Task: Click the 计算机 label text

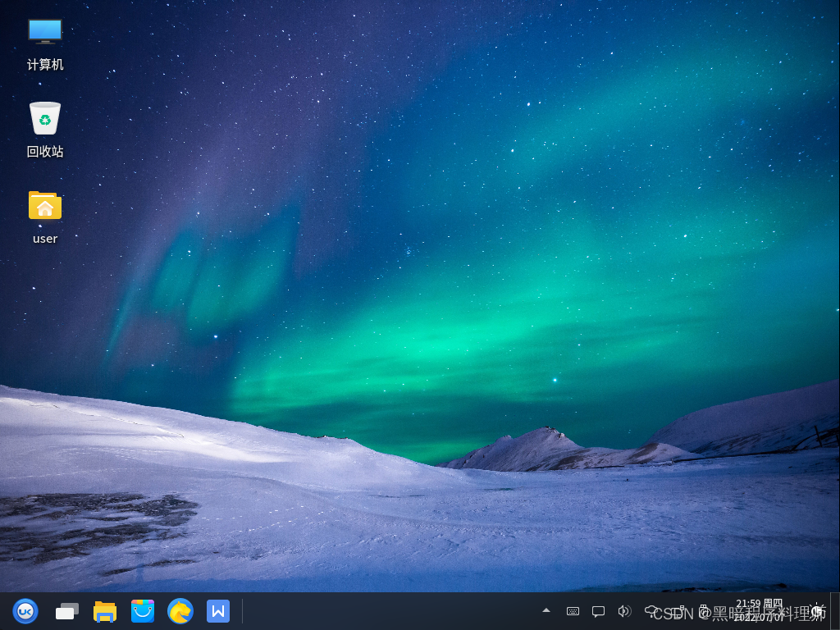Action: pyautogui.click(x=45, y=65)
